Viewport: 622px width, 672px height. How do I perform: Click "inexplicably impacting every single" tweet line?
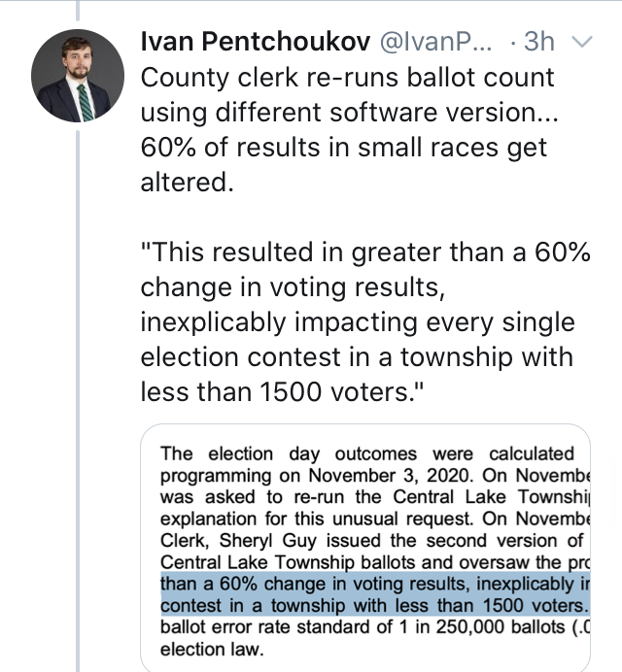(x=358, y=321)
